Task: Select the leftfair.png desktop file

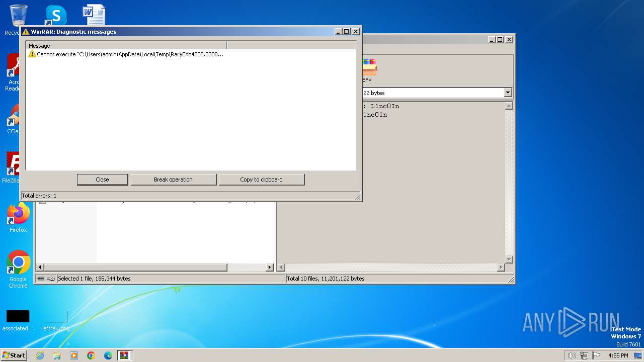Action: [x=56, y=320]
